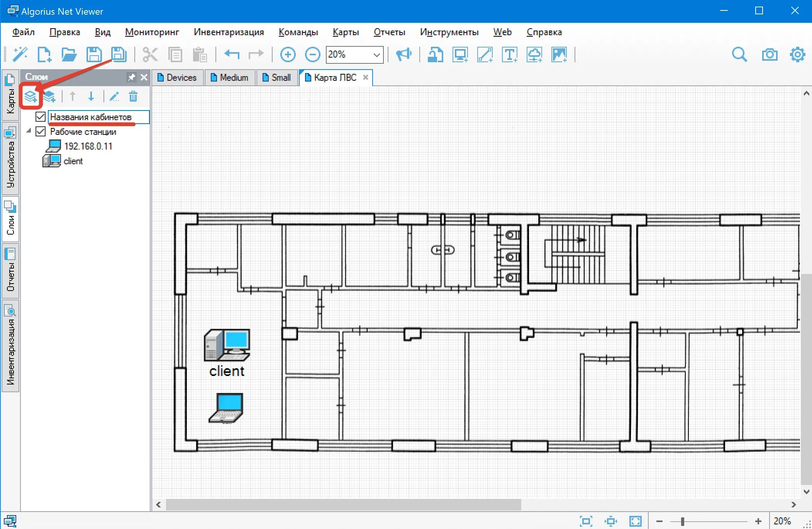Click the screenshot camera icon
This screenshot has height=529, width=812.
[x=770, y=54]
